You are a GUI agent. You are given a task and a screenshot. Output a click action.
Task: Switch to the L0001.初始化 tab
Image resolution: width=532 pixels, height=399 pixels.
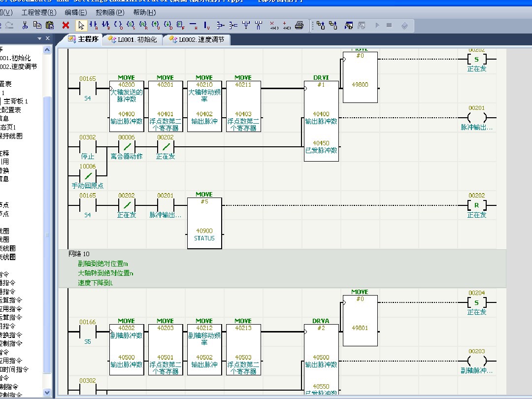[133, 40]
